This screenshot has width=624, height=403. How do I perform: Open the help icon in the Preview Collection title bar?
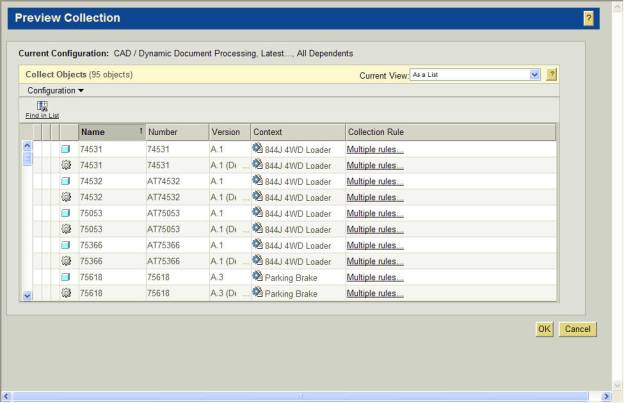[x=589, y=18]
